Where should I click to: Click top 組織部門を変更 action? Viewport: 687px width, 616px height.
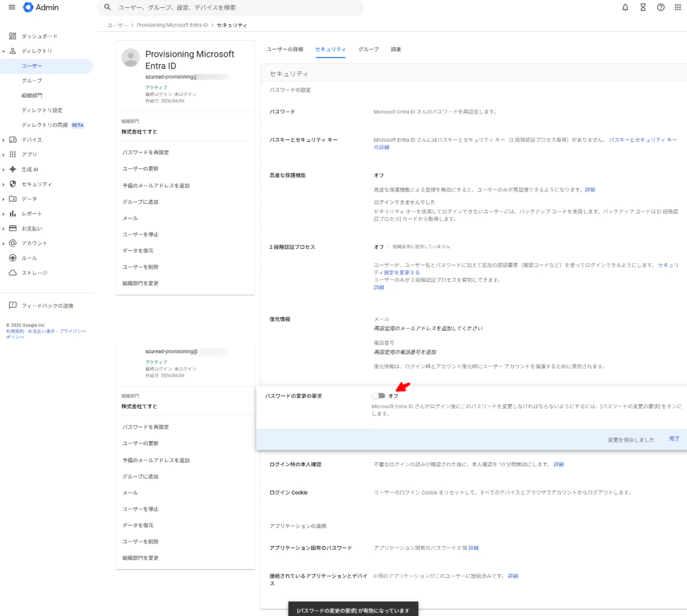(140, 283)
